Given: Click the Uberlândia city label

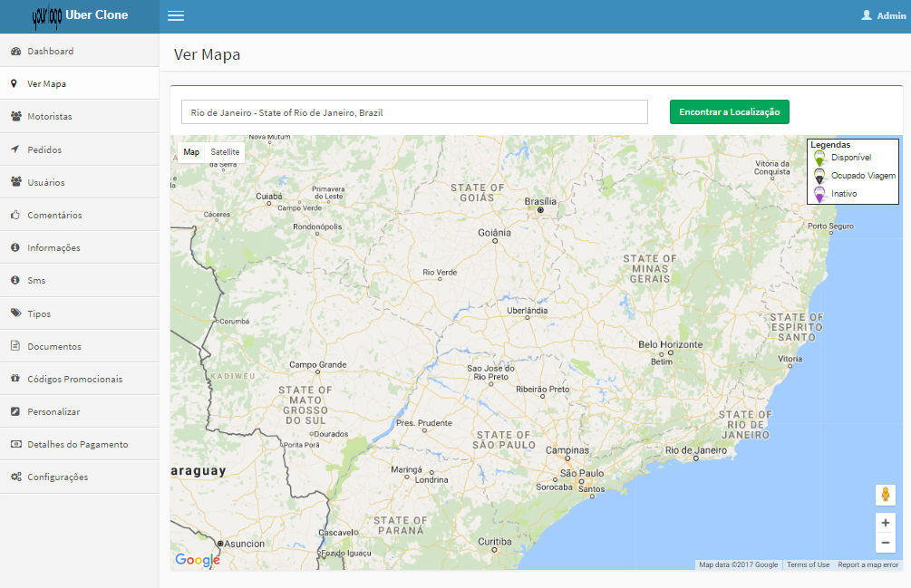Looking at the screenshot, I should (527, 311).
